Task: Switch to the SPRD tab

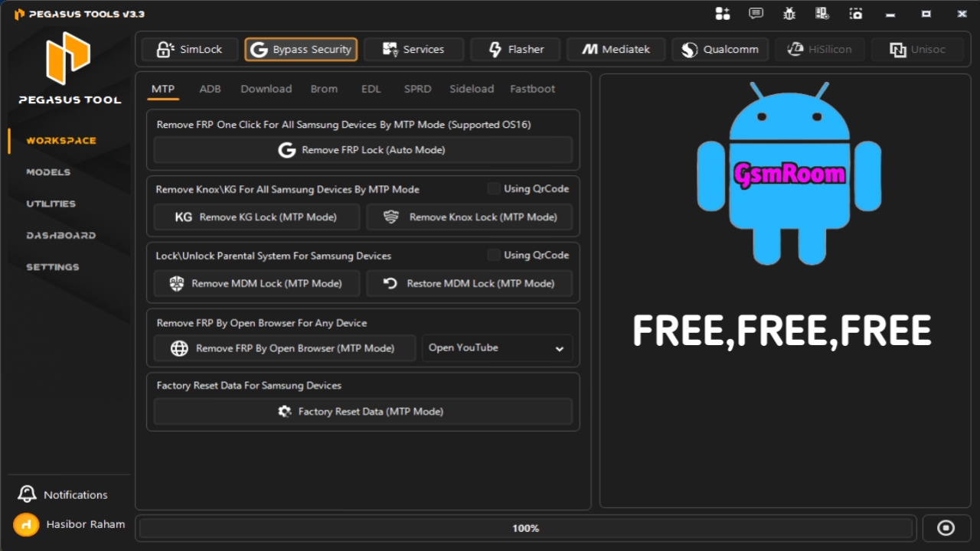Action: [x=418, y=89]
